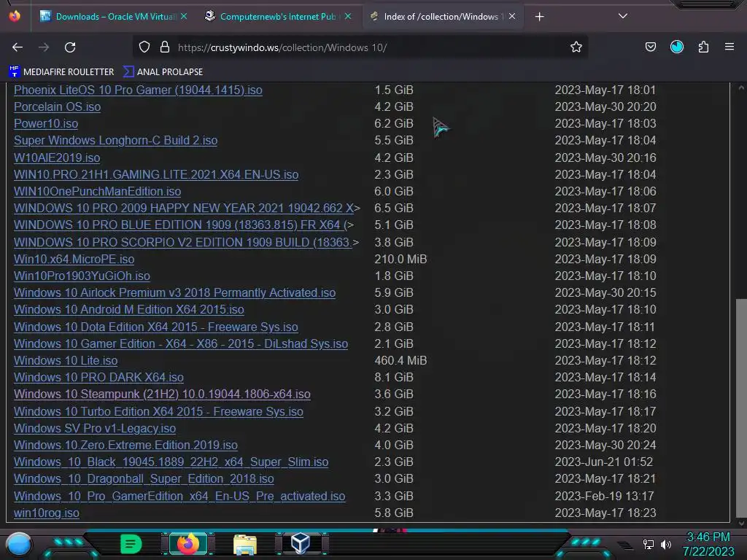This screenshot has width=747, height=560.
Task: Open the Start menu orb
Action: 19,544
